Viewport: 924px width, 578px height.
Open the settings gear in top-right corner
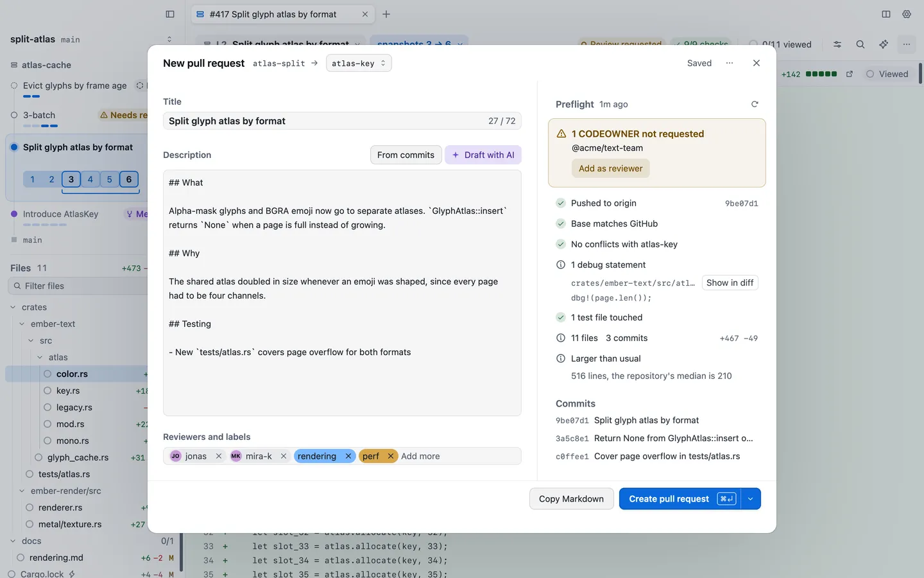[x=907, y=14]
